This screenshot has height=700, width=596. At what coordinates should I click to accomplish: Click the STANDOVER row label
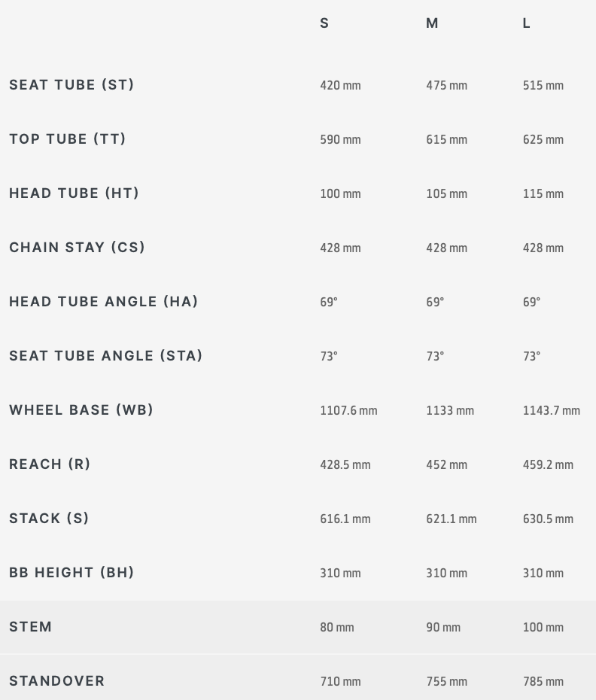click(56, 680)
